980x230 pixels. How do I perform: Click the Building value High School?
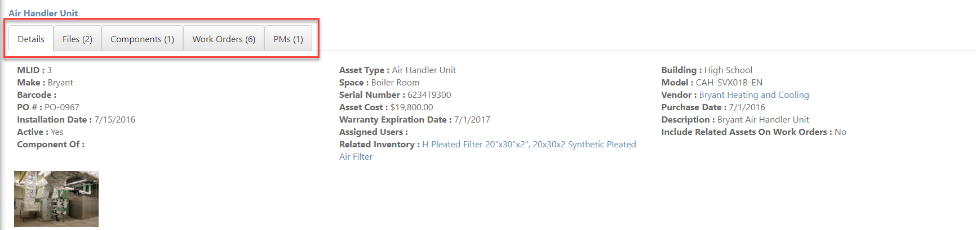pos(728,70)
